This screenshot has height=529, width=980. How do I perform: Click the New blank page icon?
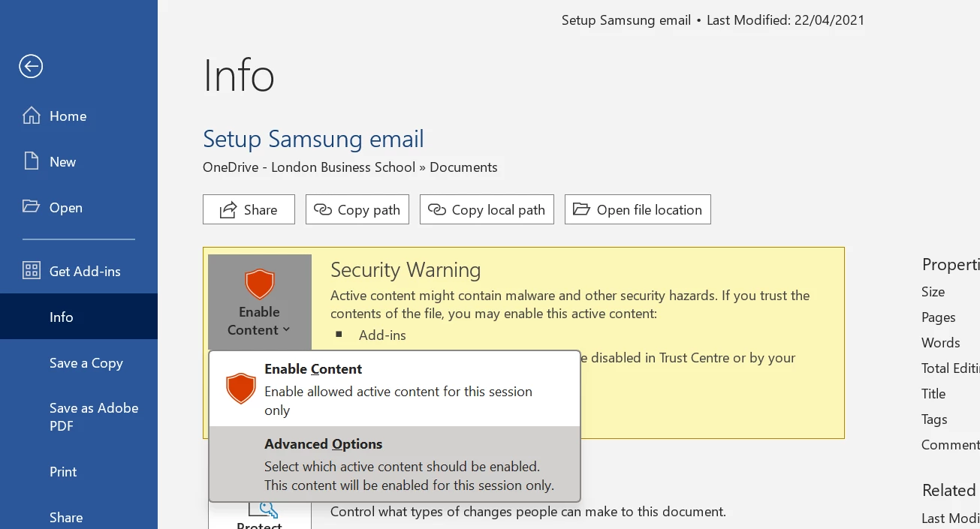click(31, 161)
